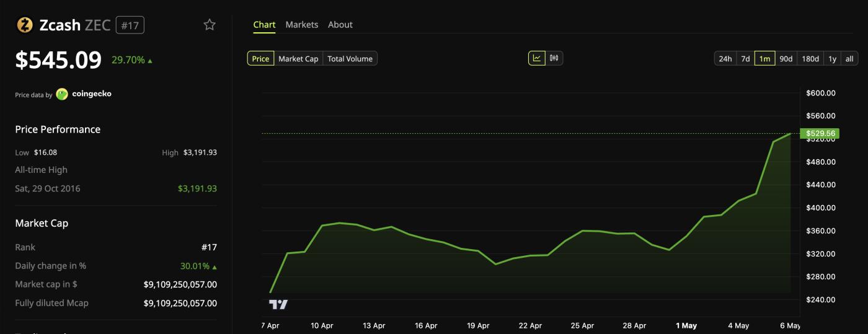Open the About tab
This screenshot has height=334, width=868.
point(340,25)
